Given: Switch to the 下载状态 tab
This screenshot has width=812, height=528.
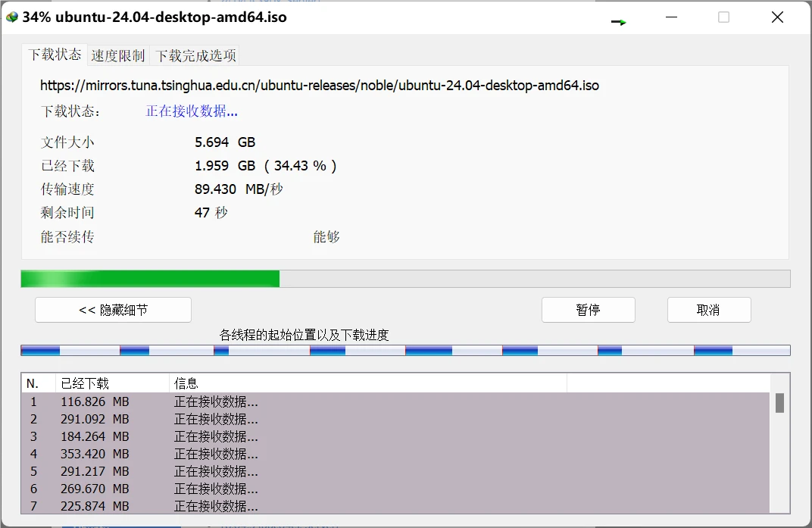Looking at the screenshot, I should click(55, 55).
